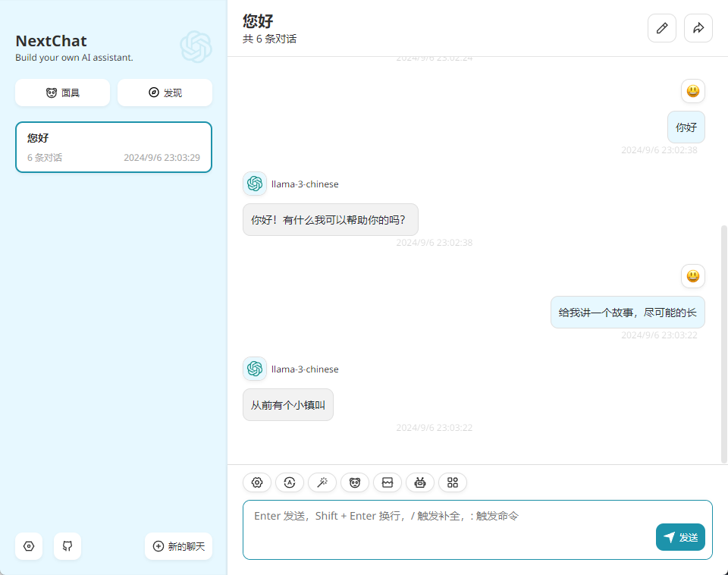Start a new chat with 新的聊天
Screen dimensions: 728x575
(179, 546)
